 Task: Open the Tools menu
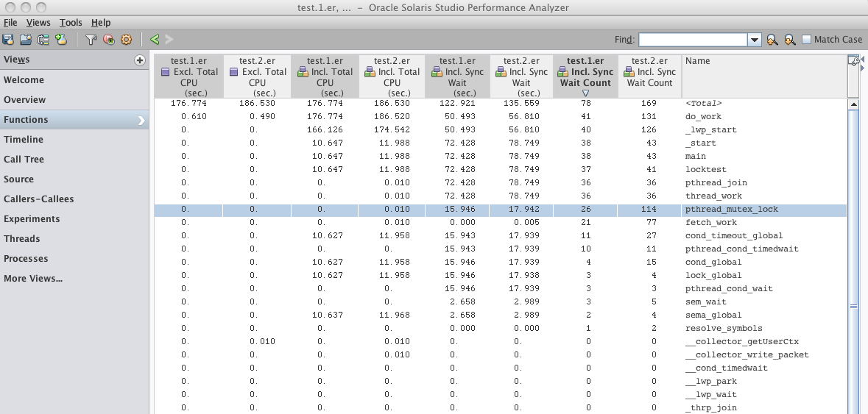[71, 23]
